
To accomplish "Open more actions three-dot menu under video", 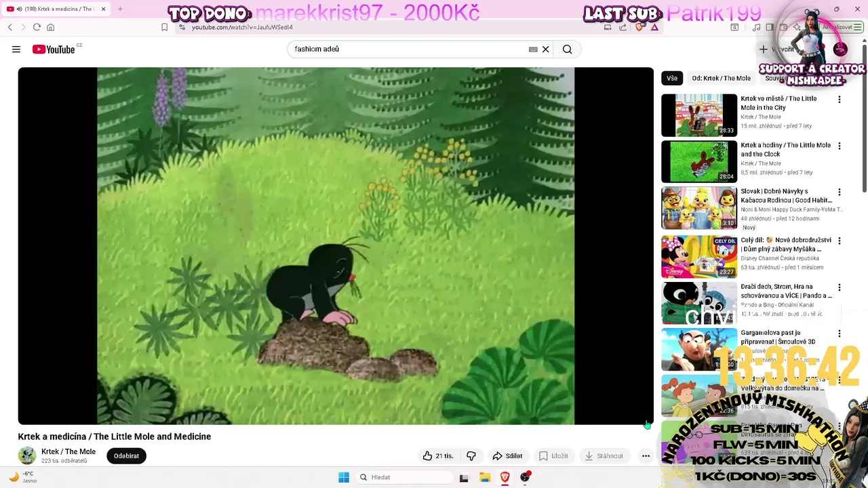I will (x=646, y=456).
